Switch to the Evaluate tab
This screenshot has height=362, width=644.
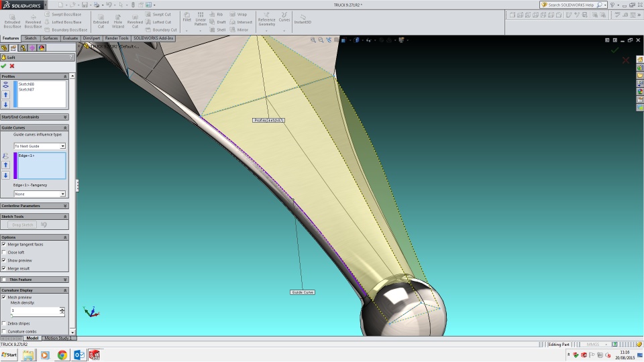point(70,38)
